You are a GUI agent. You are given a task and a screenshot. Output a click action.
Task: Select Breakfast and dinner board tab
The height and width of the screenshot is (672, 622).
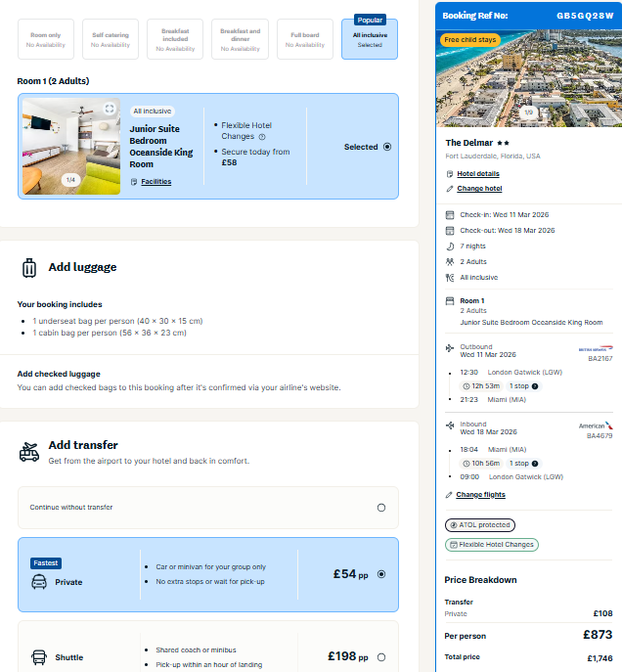pyautogui.click(x=240, y=39)
